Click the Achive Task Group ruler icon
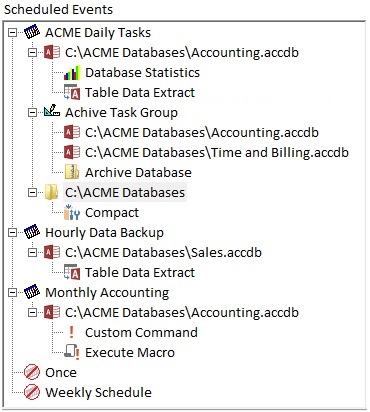The height and width of the screenshot is (412, 370). [52, 112]
